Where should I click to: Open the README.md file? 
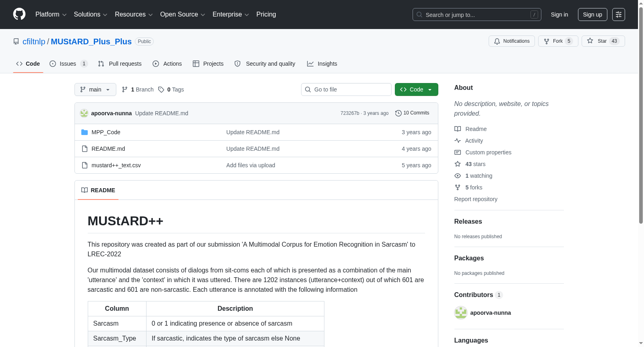(108, 149)
